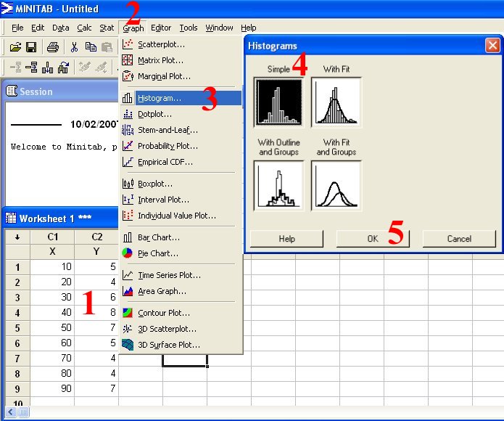Click the Dotplot menu icon

click(x=128, y=114)
